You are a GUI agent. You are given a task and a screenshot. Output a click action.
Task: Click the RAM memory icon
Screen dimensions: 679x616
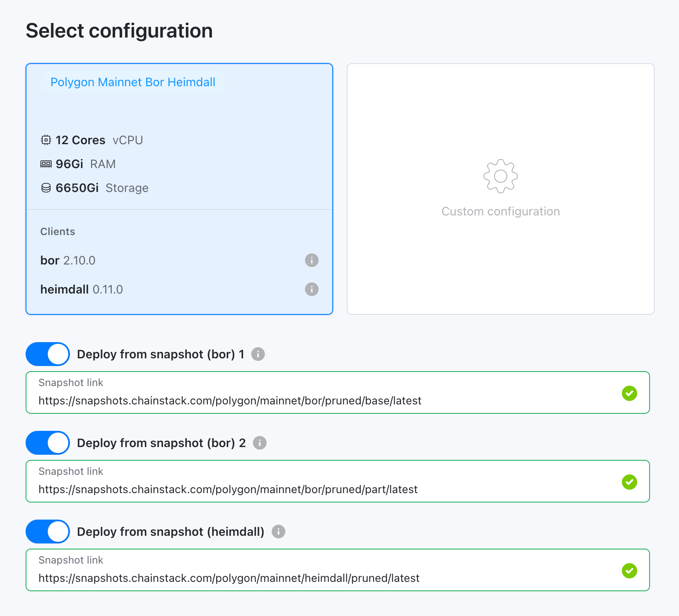pos(46,164)
